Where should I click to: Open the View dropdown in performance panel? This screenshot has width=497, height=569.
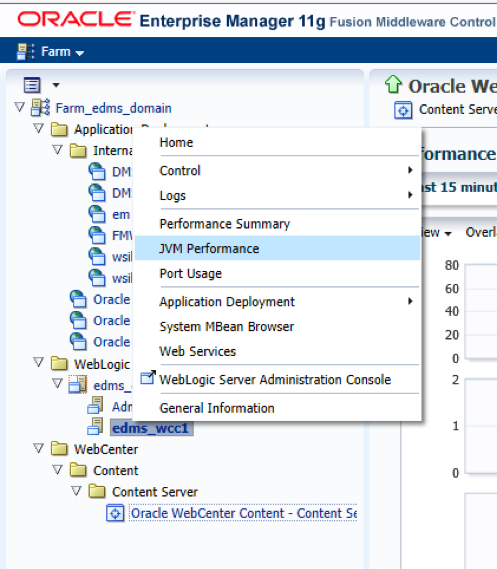pos(436,233)
